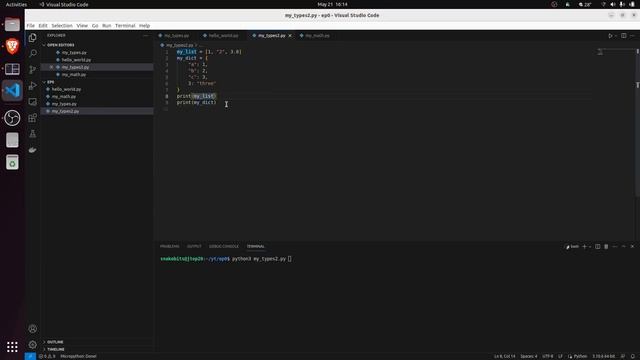Image resolution: width=640 pixels, height=360 pixels.
Task: Show Applications grid in the dock
Action: pos(12,347)
